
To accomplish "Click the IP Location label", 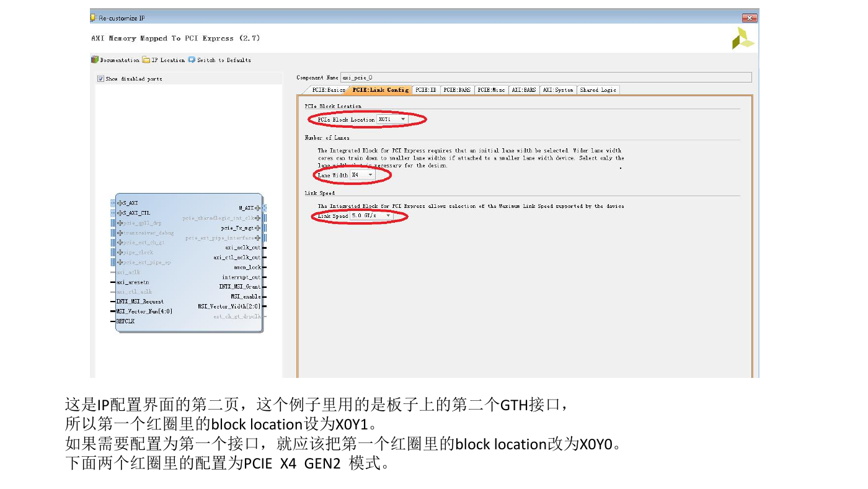I will point(168,60).
